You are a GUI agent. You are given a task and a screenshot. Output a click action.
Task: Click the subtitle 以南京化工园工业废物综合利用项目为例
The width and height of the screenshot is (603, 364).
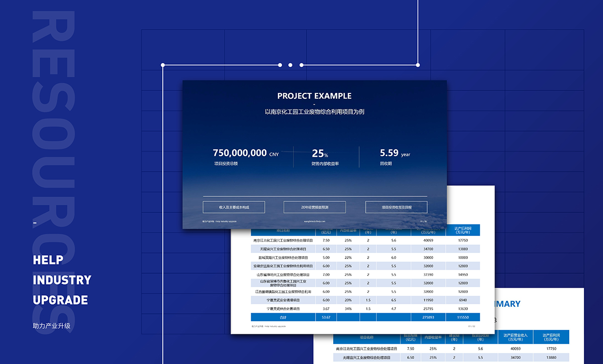click(314, 111)
